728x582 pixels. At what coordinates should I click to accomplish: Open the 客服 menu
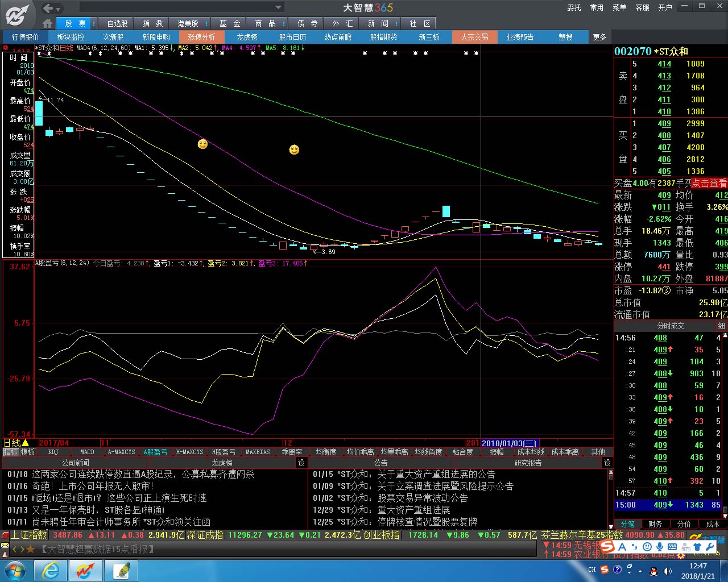(642, 7)
